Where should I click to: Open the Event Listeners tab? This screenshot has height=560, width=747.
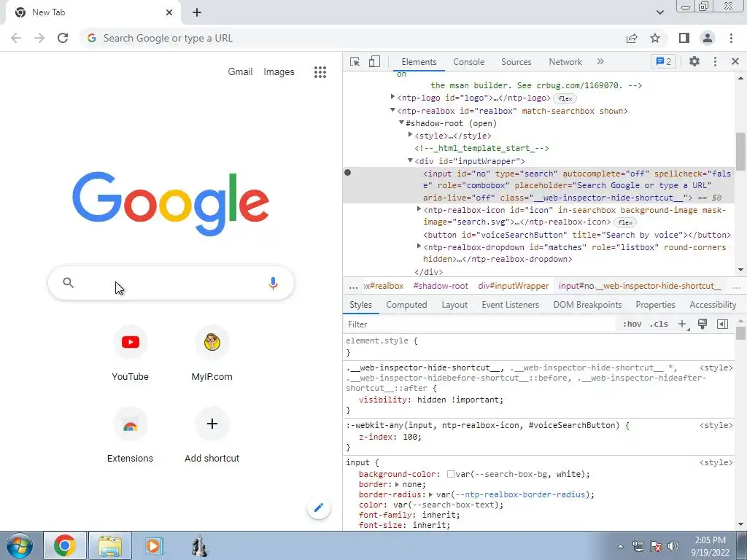[510, 305]
